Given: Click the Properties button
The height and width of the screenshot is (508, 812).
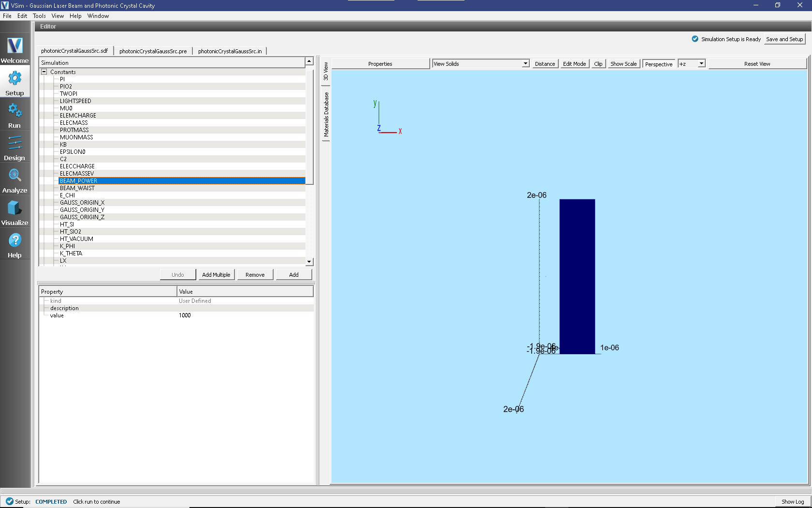Looking at the screenshot, I should (x=380, y=64).
